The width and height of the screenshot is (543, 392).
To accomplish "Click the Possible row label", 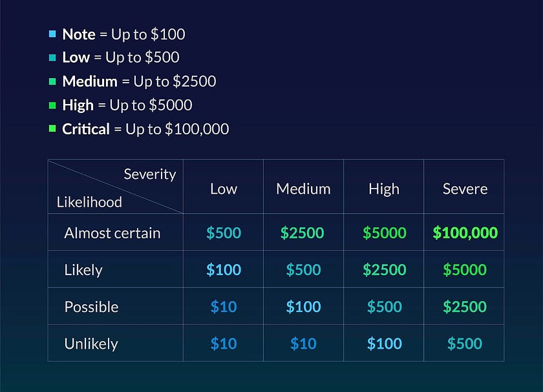I will tap(91, 306).
